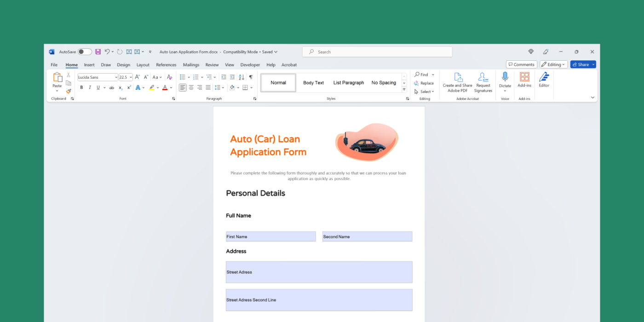Show paragraph marks with the pilcrow icon
Screen dimensions: 644x322
[251, 76]
